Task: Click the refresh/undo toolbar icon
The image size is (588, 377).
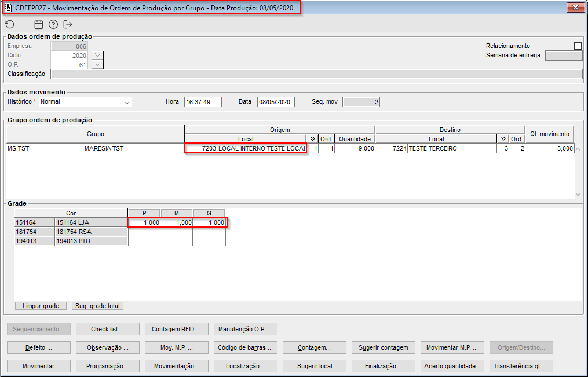Action: (x=9, y=24)
